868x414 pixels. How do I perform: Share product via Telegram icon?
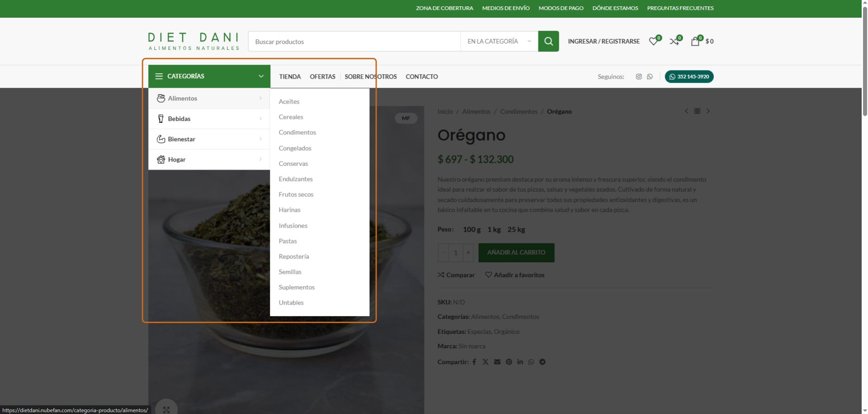pos(542,362)
